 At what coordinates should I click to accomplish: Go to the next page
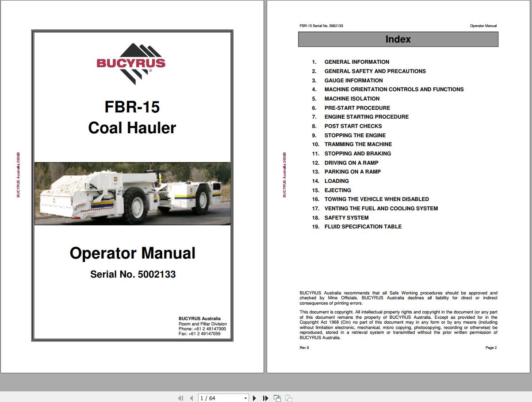coord(254,398)
